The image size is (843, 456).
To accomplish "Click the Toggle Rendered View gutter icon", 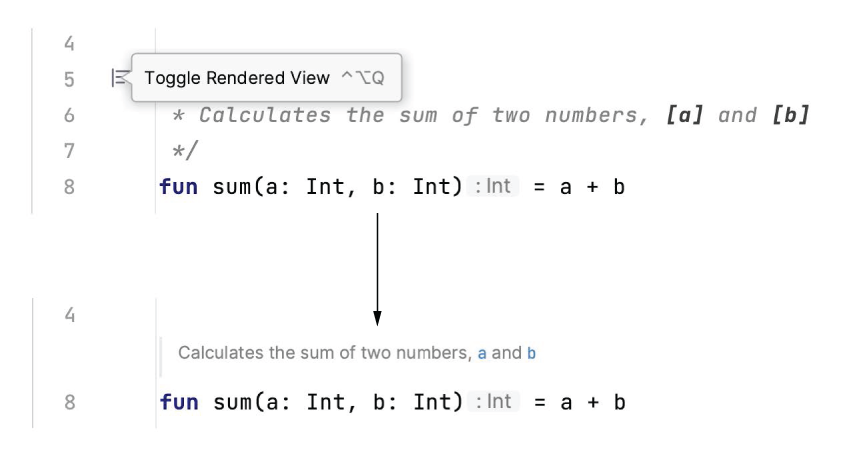I will (x=119, y=78).
